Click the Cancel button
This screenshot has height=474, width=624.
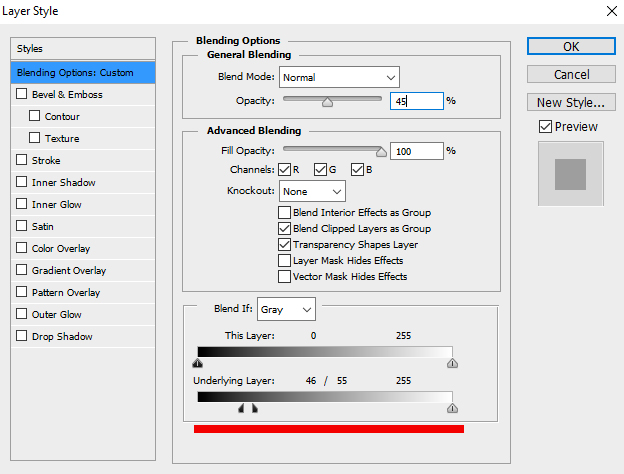click(571, 74)
